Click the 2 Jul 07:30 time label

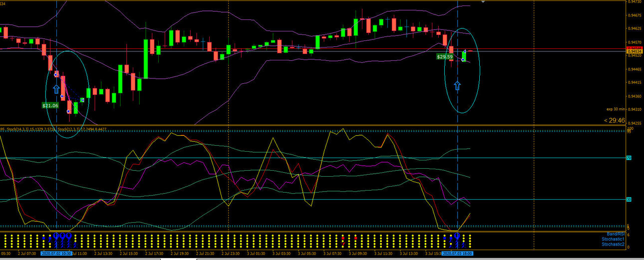pyautogui.click(x=27, y=254)
